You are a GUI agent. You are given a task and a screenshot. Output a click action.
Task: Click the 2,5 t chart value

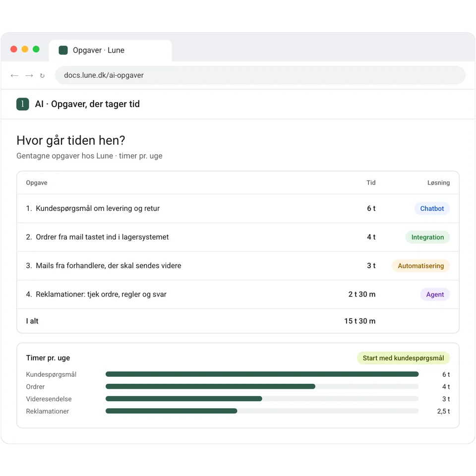[x=443, y=412]
